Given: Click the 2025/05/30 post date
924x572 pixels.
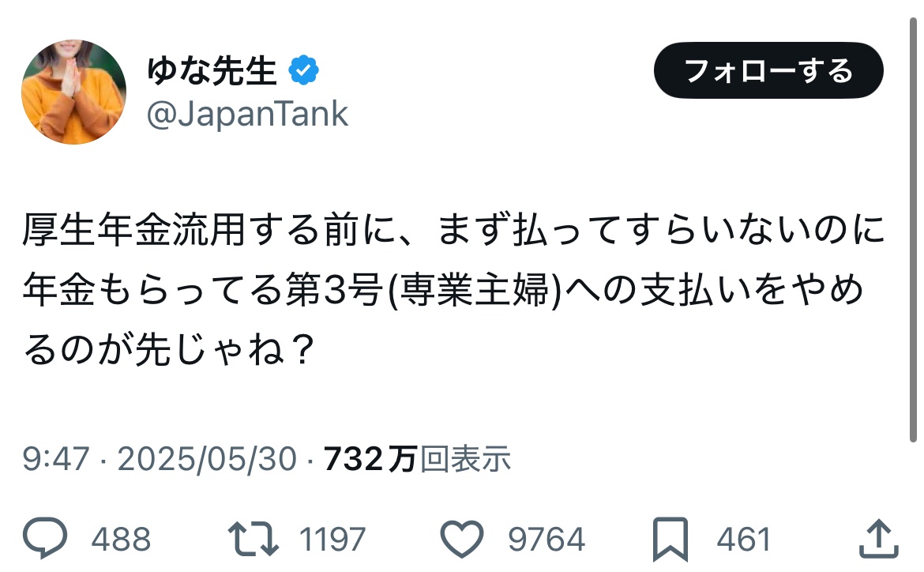Looking at the screenshot, I should [207, 459].
